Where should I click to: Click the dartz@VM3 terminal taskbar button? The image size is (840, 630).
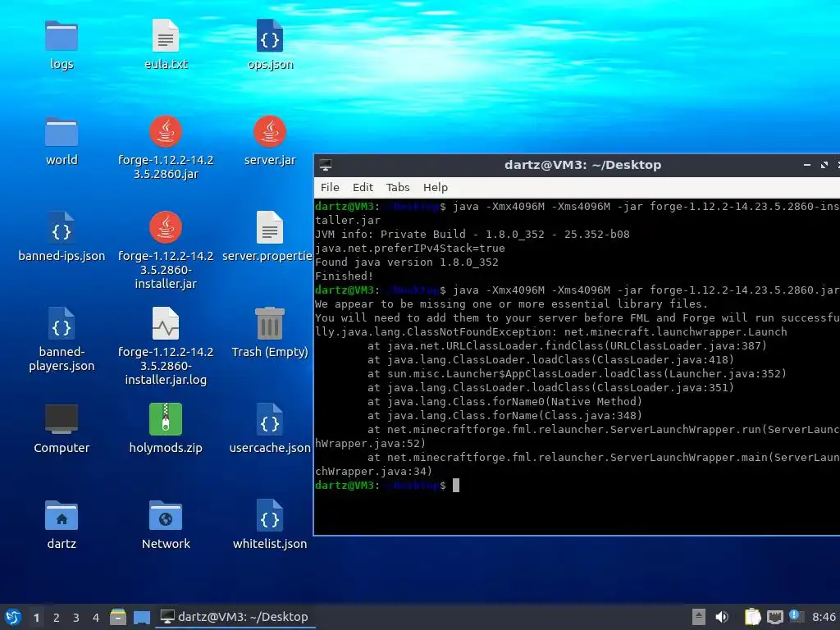[x=235, y=617]
